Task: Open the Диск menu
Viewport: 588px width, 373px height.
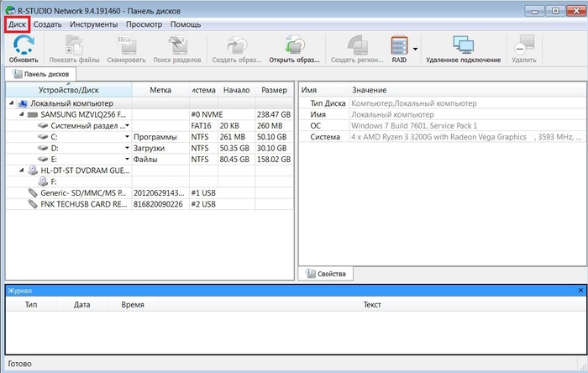Action: pyautogui.click(x=17, y=24)
